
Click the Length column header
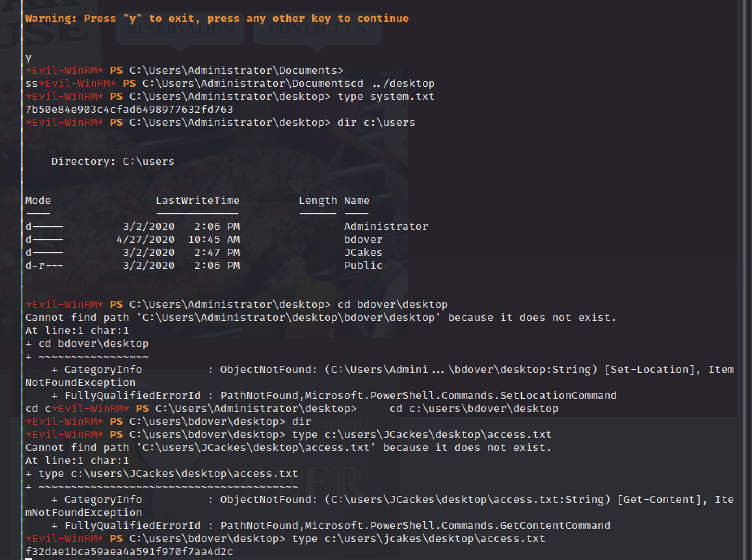(x=317, y=201)
